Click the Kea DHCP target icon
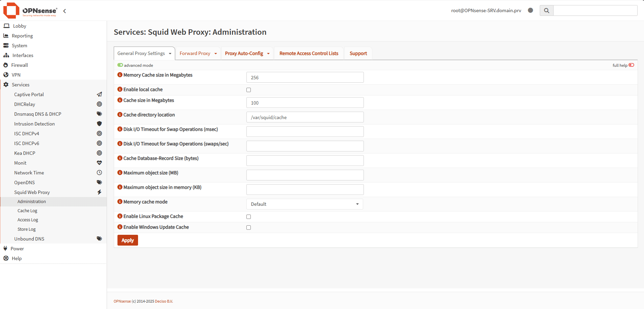 (99, 153)
